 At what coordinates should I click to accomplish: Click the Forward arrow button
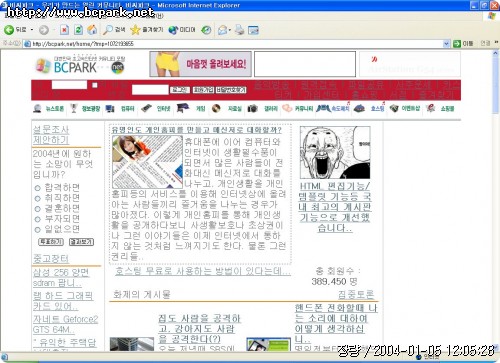click(x=44, y=30)
